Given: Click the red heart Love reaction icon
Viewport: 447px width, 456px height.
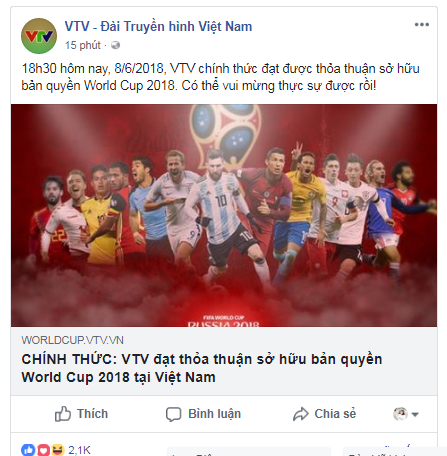Looking at the screenshot, I should tap(43, 450).
